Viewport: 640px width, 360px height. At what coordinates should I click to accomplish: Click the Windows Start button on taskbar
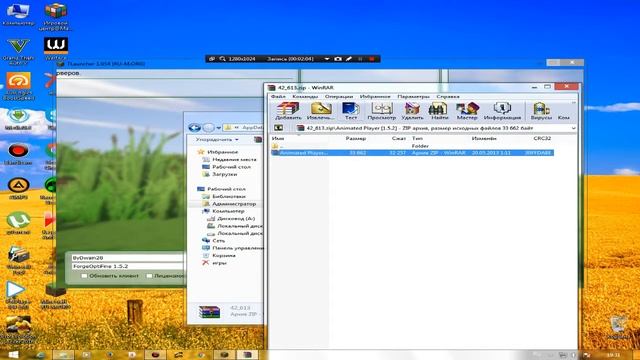coord(13,355)
